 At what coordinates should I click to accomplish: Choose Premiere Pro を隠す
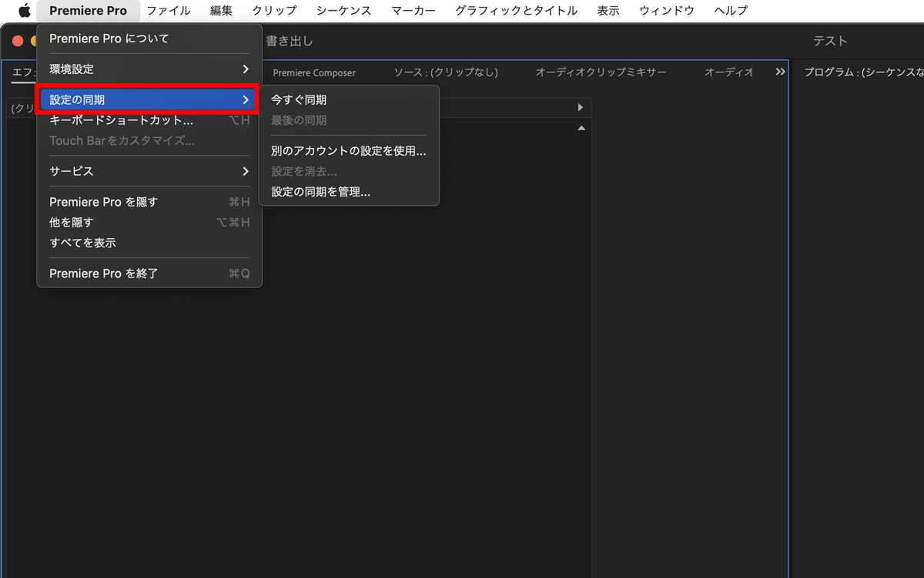(149, 202)
